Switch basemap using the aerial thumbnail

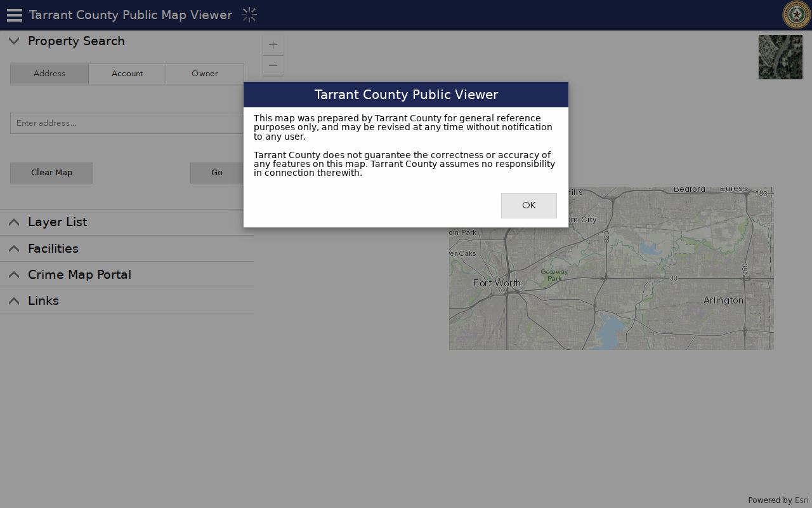point(780,57)
